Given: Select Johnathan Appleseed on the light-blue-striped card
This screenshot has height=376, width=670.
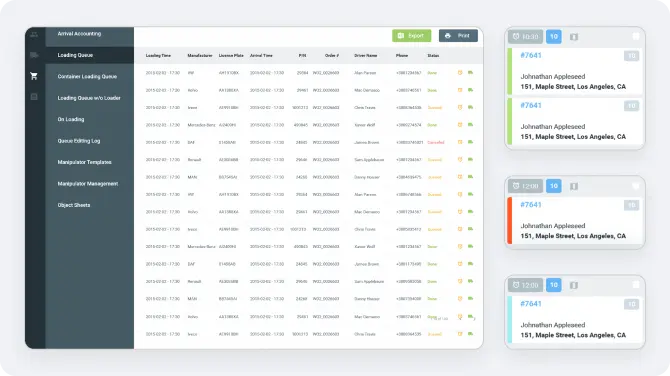Looking at the screenshot, I should click(553, 325).
